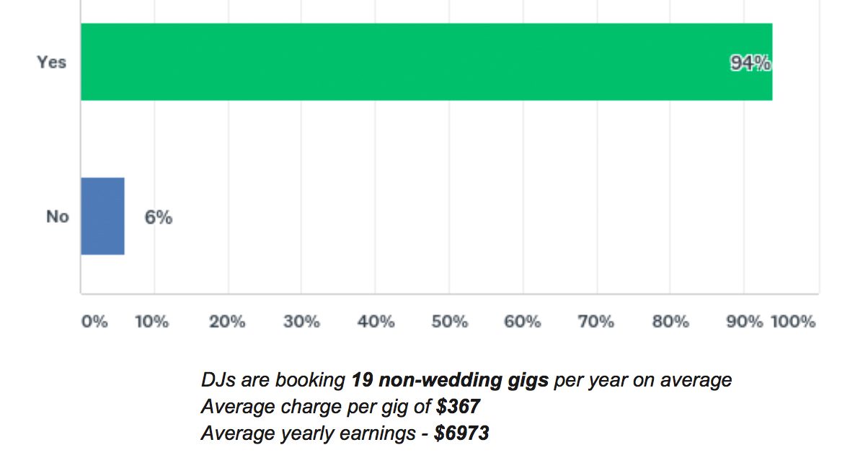Select the 70% axis tick label
Image resolution: width=868 pixels, height=463 pixels.
596,322
